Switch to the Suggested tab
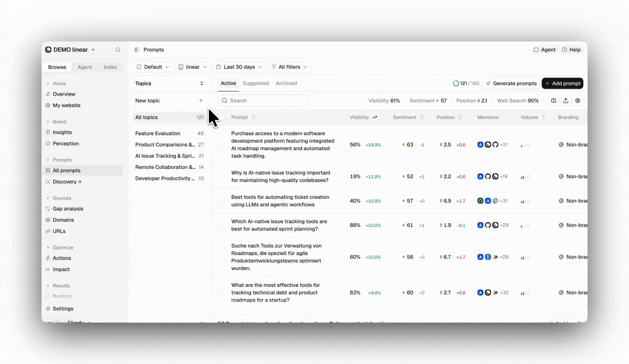The height and width of the screenshot is (364, 629). point(256,83)
